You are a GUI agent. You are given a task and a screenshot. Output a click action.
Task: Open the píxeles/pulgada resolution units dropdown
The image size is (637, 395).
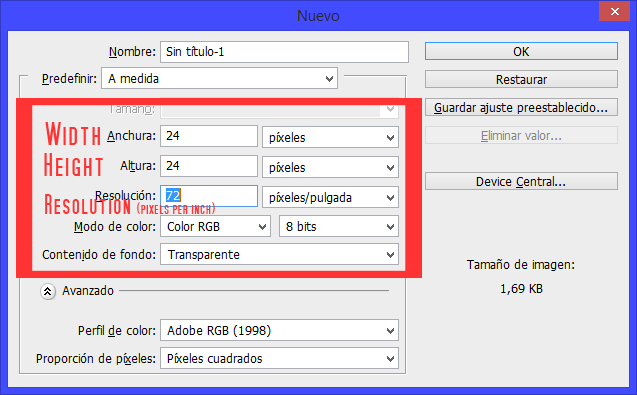click(330, 197)
